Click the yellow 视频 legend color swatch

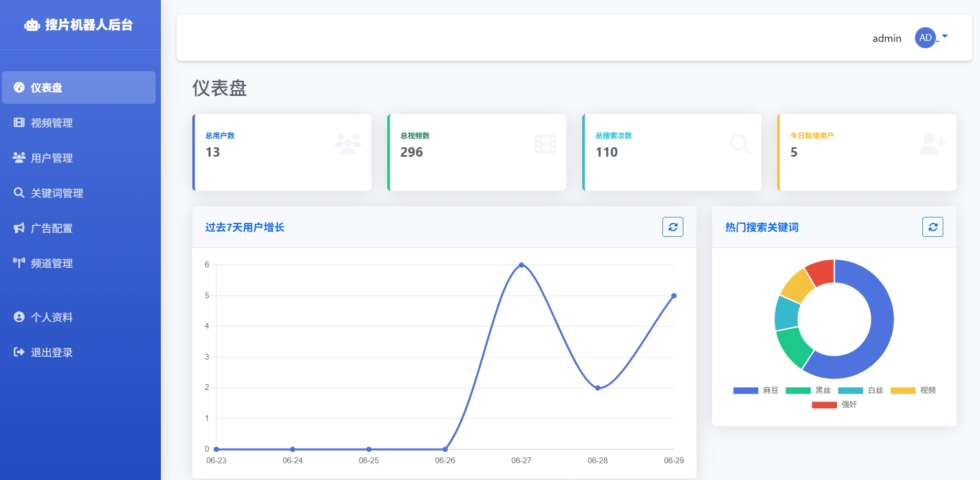(902, 390)
